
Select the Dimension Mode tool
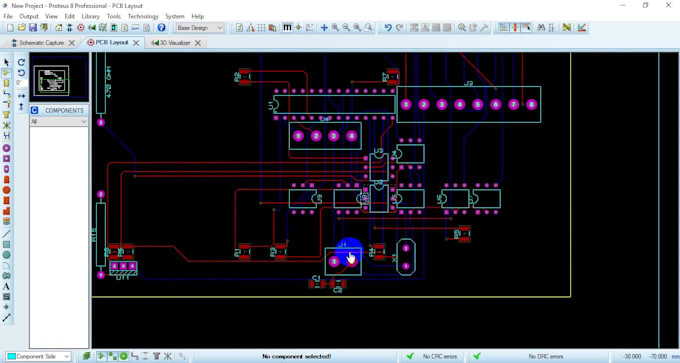click(7, 318)
